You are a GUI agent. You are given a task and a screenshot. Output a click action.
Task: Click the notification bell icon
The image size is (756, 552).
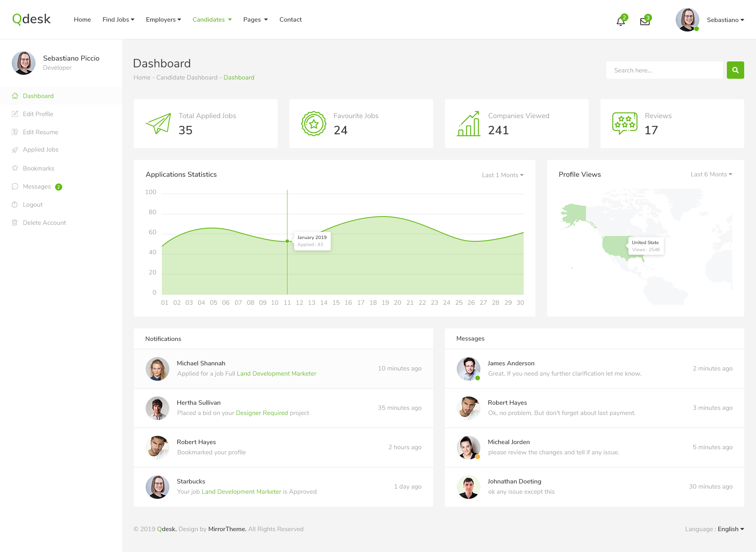(x=621, y=21)
